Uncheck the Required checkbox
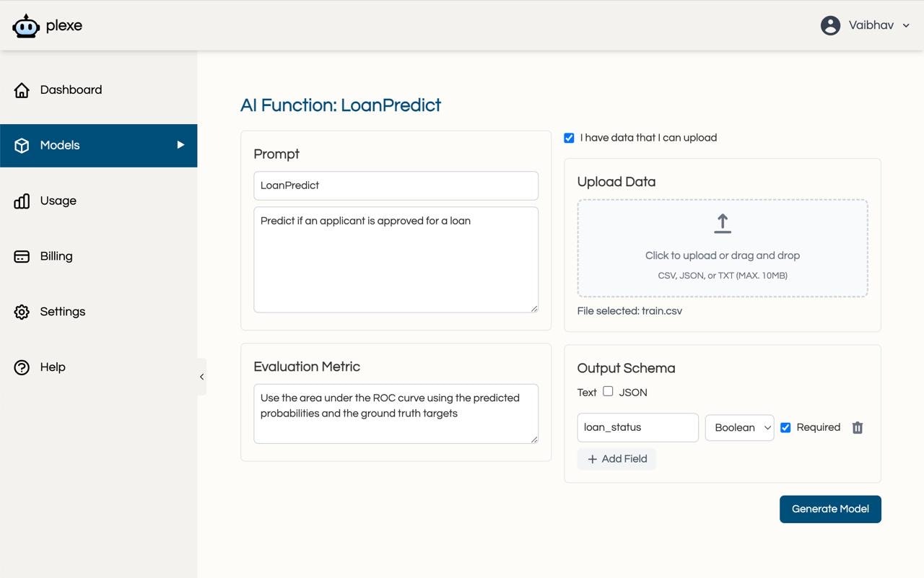Screen dimensions: 924x578 (785, 428)
